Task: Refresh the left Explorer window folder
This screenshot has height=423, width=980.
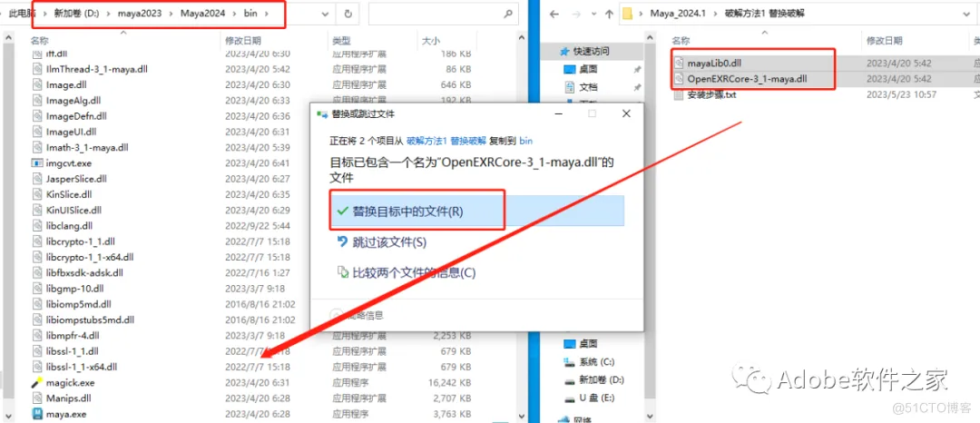Action: (x=348, y=13)
